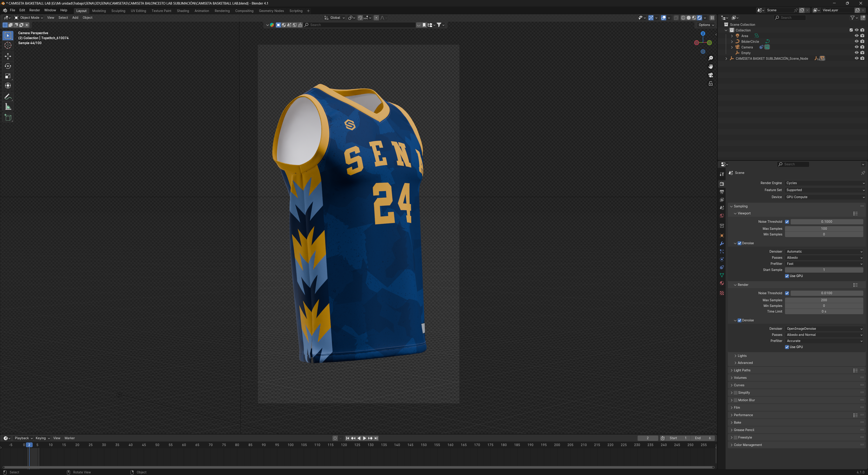Select the Cursor tool in the toolbar

(8, 45)
